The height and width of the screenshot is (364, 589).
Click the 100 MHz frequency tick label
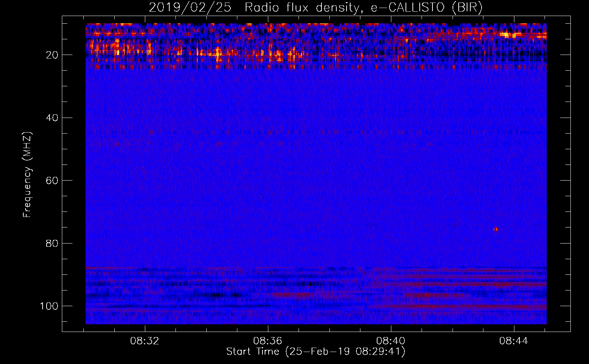[x=49, y=306]
